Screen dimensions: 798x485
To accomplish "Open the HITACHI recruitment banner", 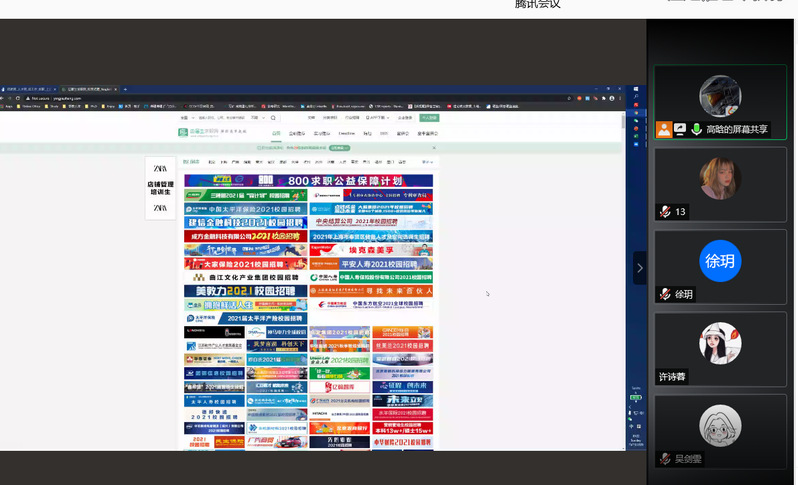I will click(x=339, y=414).
